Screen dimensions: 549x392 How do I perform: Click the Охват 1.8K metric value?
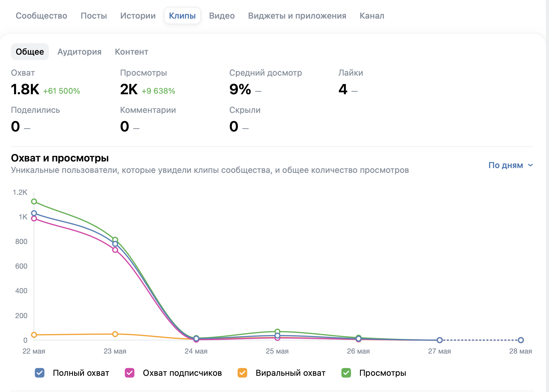click(x=25, y=89)
